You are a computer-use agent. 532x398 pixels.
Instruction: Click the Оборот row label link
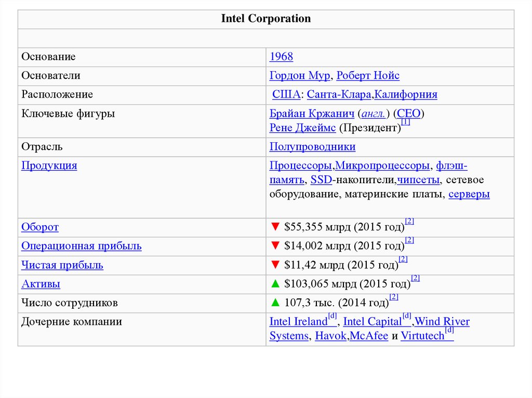pyautogui.click(x=40, y=227)
